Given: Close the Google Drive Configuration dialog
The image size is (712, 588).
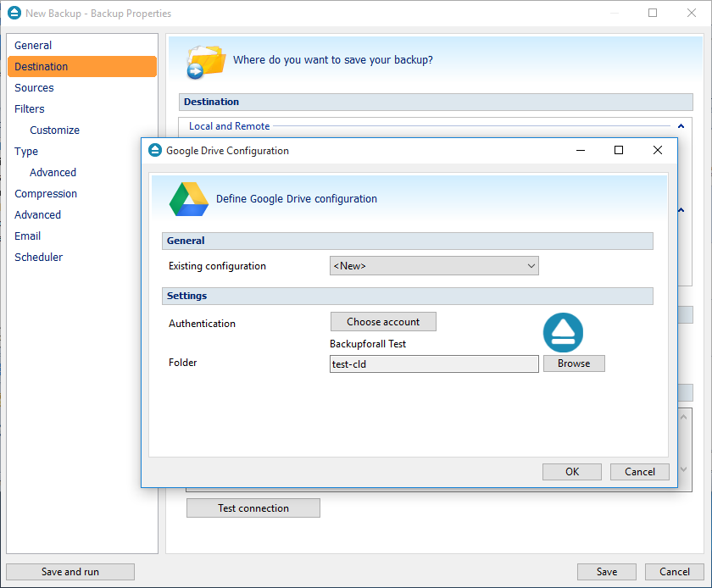Looking at the screenshot, I should [x=658, y=150].
